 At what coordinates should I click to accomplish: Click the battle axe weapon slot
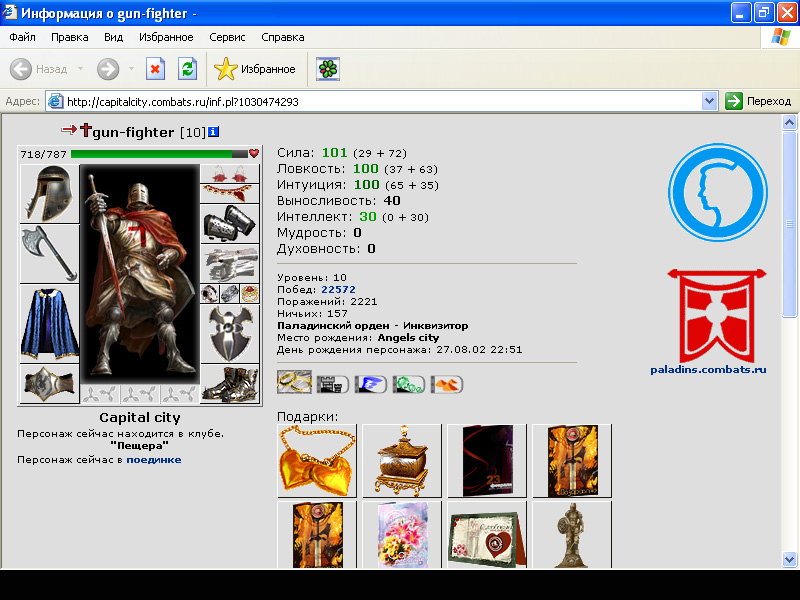(x=49, y=254)
